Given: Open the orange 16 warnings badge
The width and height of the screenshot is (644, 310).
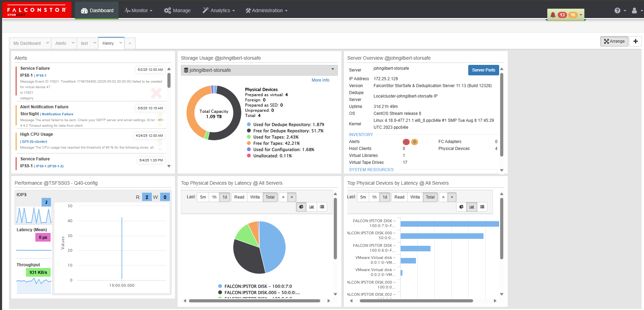Looking at the screenshot, I should [573, 15].
